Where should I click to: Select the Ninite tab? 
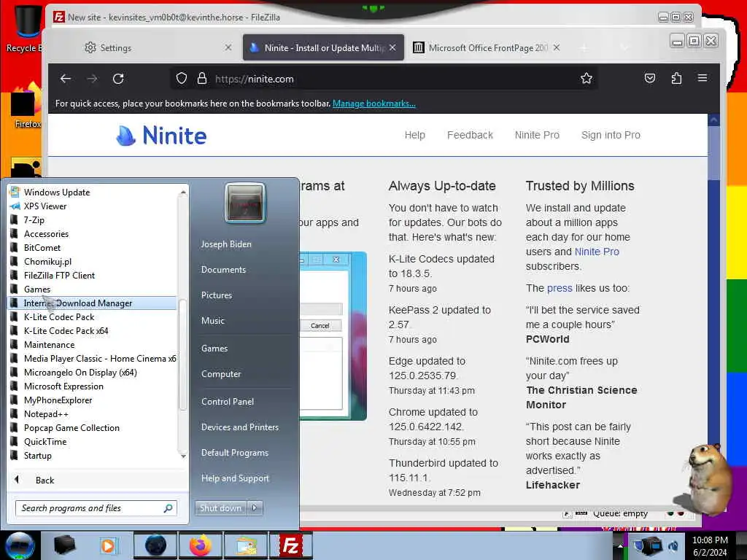323,47
